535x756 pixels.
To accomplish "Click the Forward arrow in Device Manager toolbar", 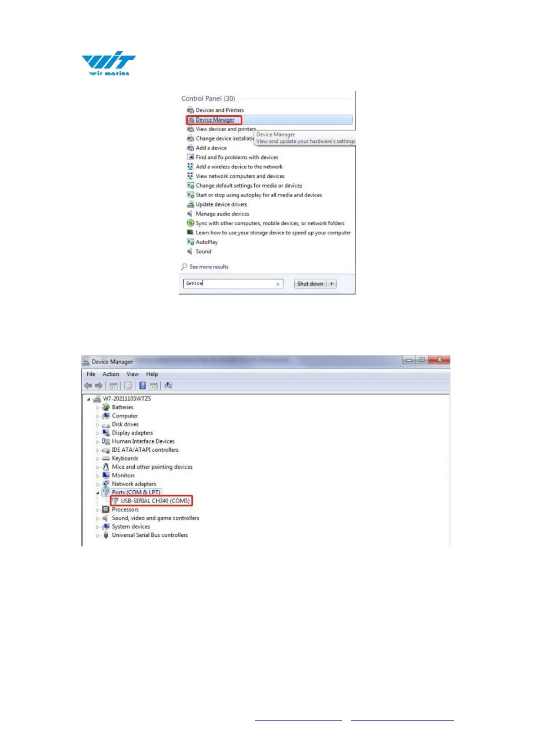I will (x=99, y=386).
